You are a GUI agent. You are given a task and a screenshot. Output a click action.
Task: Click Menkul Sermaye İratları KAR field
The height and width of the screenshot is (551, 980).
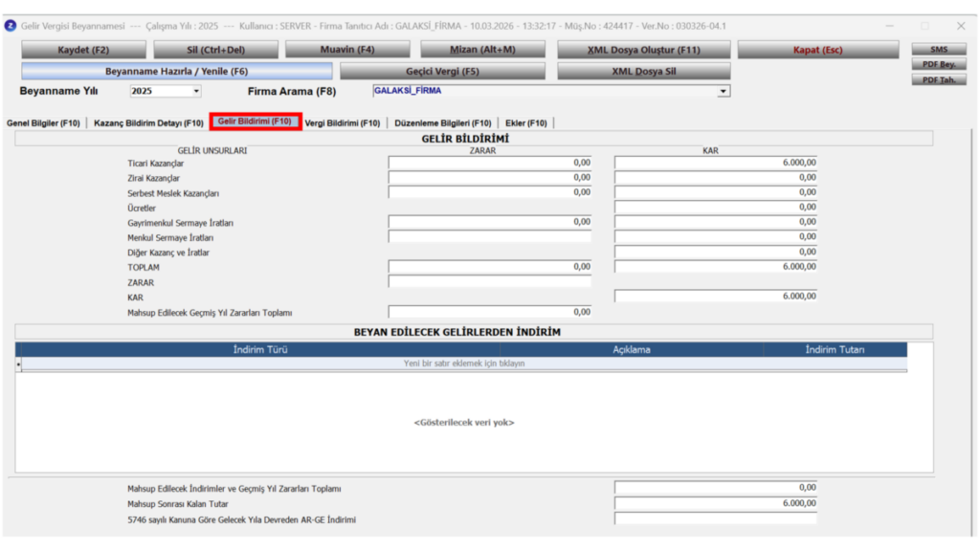coord(716,237)
